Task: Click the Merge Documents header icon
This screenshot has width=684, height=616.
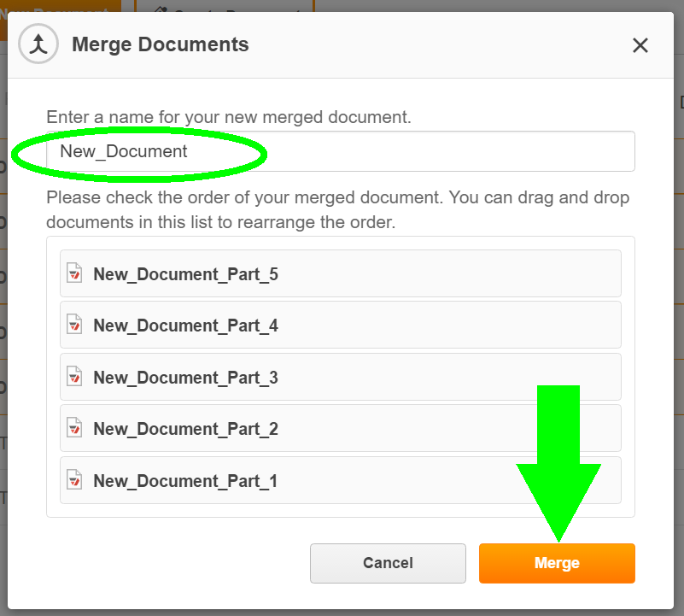Action: click(x=38, y=44)
